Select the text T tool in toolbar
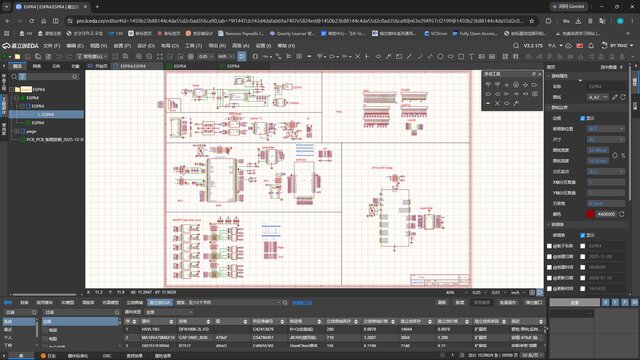Screen dimensions: 640x360 [471, 56]
